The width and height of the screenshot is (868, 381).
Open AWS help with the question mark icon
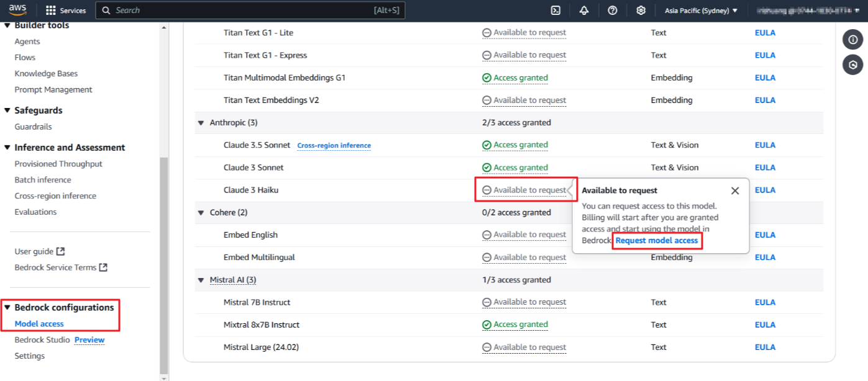coord(613,10)
